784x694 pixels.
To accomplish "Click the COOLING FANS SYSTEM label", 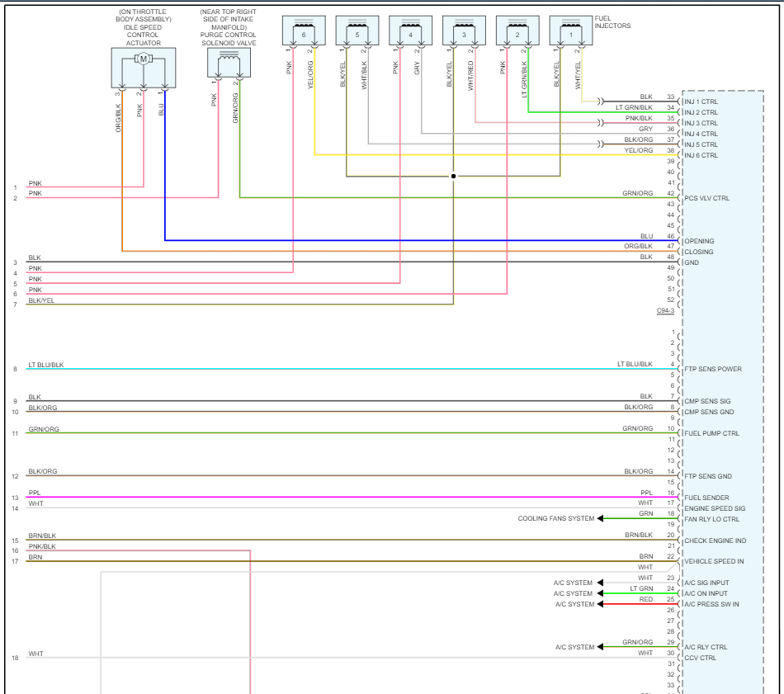I will [x=556, y=518].
